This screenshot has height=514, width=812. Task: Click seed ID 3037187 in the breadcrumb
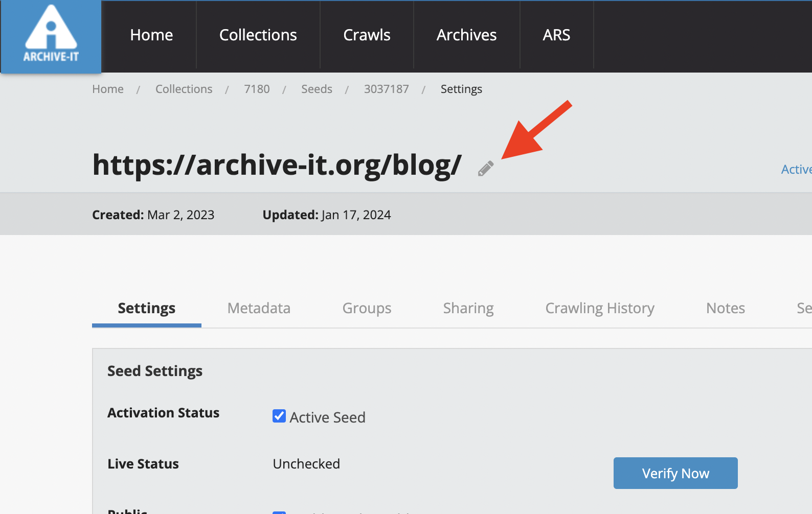tap(386, 89)
